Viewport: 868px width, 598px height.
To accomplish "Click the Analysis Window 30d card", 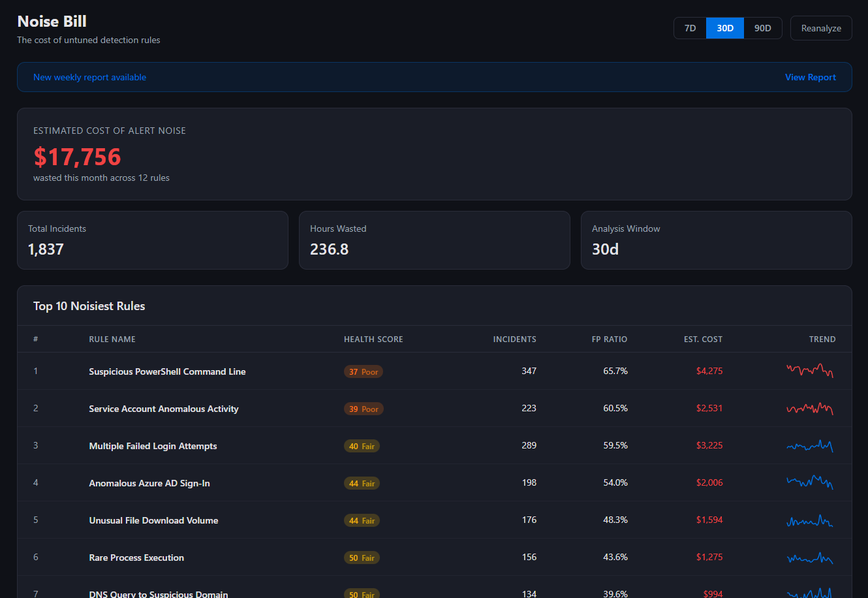I will coord(716,240).
